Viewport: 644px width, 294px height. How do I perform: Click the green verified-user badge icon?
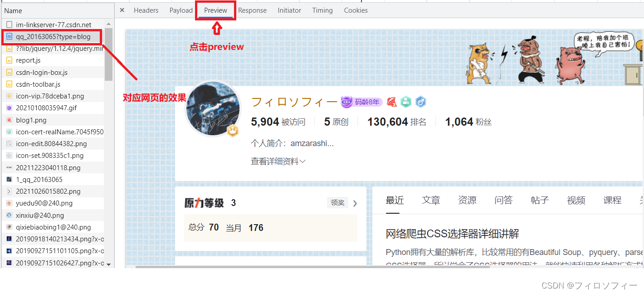[406, 102]
